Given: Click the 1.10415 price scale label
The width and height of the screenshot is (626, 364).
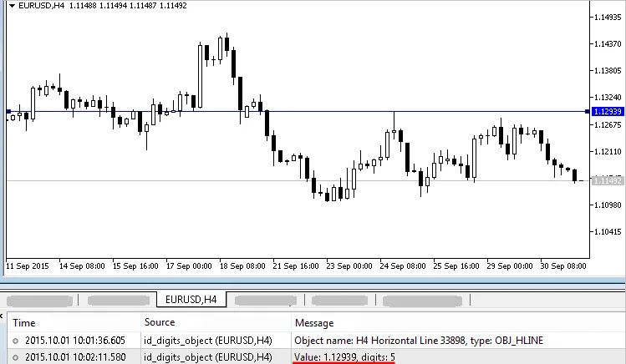Looking at the screenshot, I should click(x=607, y=231).
